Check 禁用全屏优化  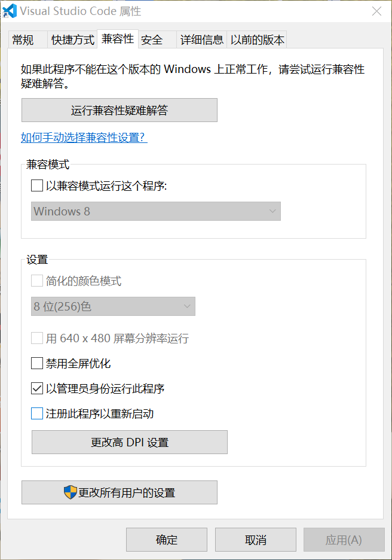(35, 363)
